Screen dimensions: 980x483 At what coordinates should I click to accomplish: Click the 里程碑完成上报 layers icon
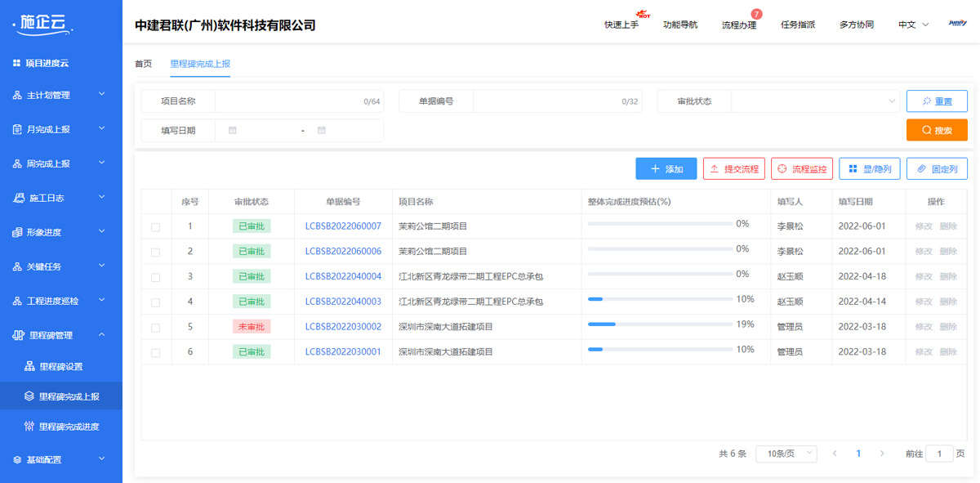29,396
